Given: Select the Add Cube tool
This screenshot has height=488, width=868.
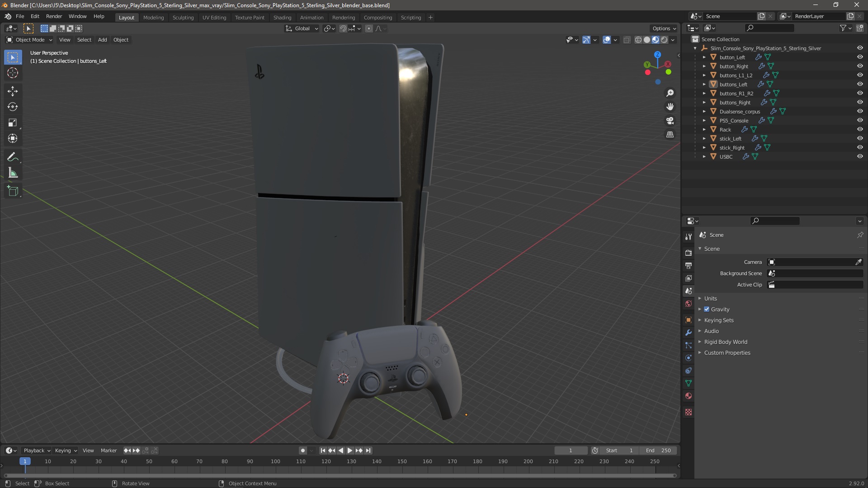Looking at the screenshot, I should [x=13, y=191].
